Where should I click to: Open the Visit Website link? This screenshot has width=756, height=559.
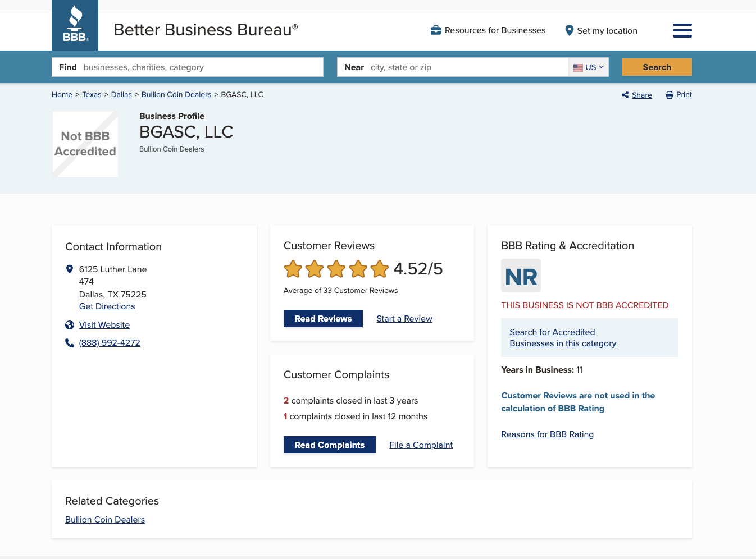(104, 325)
